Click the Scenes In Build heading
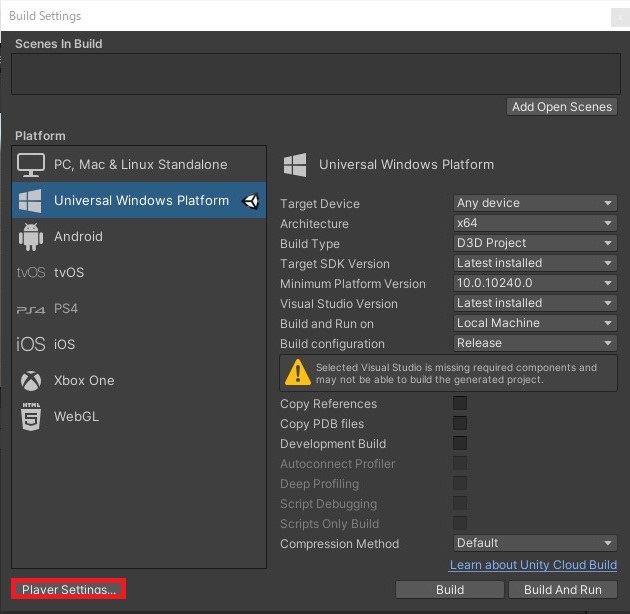Image resolution: width=630 pixels, height=614 pixels. pyautogui.click(x=59, y=44)
